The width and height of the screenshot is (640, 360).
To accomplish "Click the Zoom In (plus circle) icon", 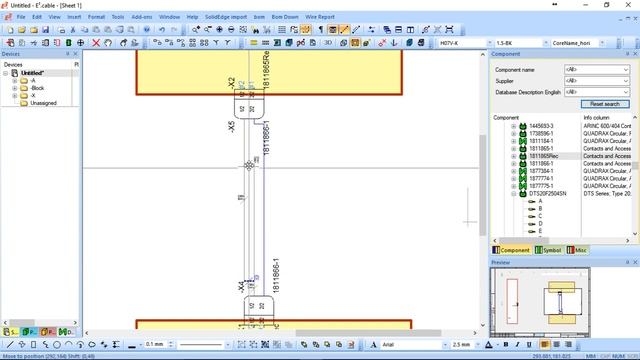I will point(220,30).
